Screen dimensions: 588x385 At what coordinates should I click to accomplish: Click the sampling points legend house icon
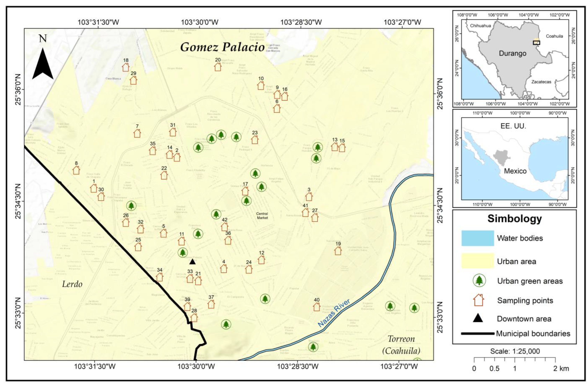[478, 300]
